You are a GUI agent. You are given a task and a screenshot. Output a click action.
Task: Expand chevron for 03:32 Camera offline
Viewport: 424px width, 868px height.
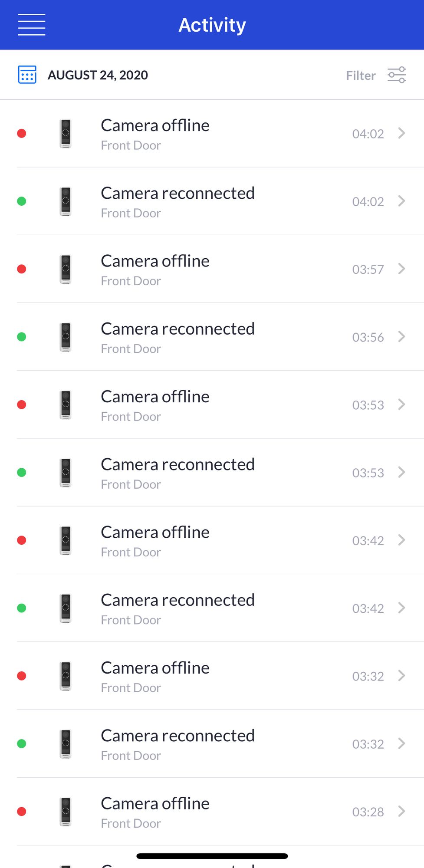401,676
